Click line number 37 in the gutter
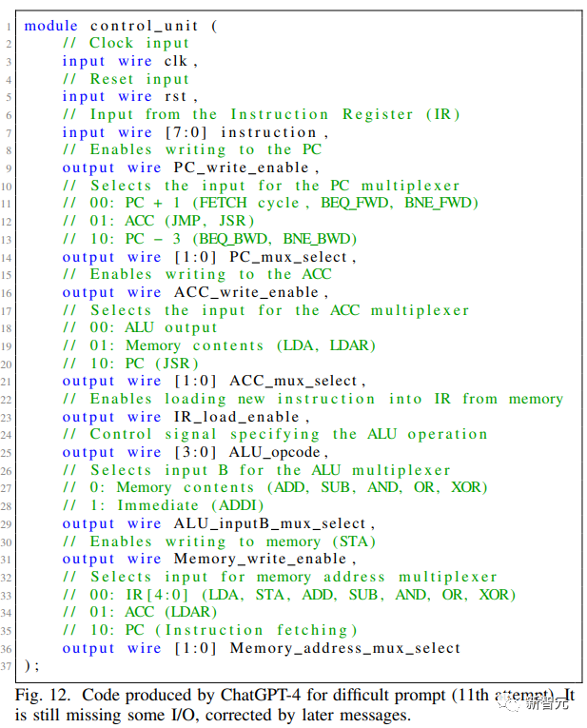Screen dimensions: 587x728 (x=10, y=666)
